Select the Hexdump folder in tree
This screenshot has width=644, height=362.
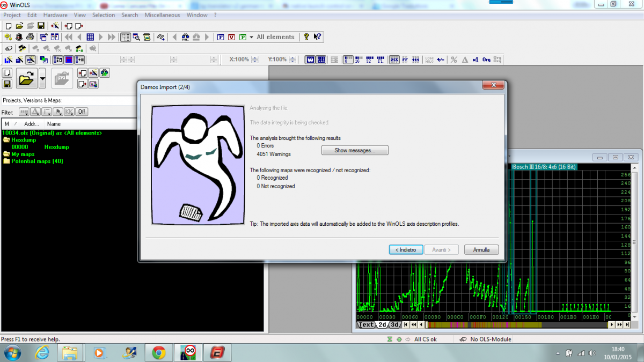(x=23, y=140)
